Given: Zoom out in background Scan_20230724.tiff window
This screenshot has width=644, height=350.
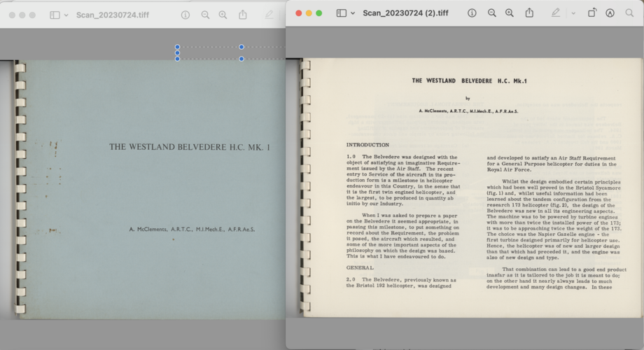Looking at the screenshot, I should pos(205,15).
